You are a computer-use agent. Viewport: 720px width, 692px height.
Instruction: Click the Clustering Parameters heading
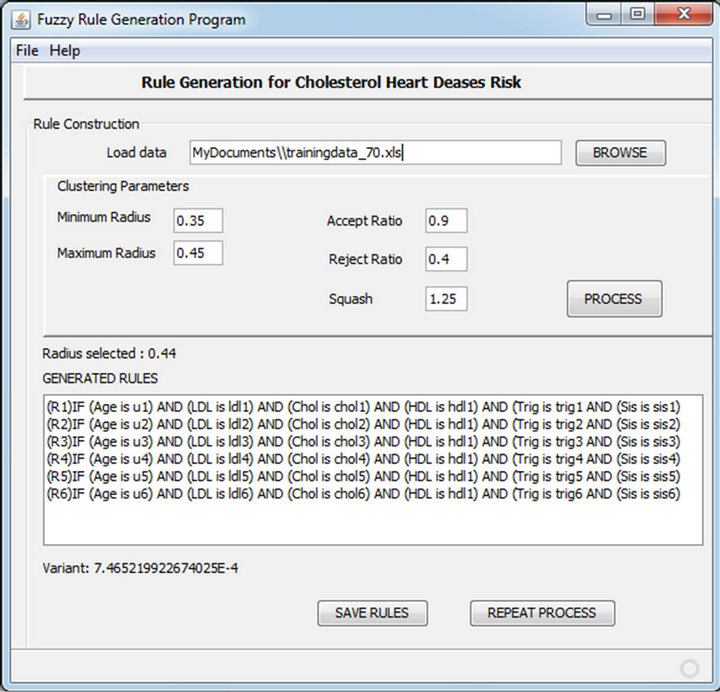[123, 186]
